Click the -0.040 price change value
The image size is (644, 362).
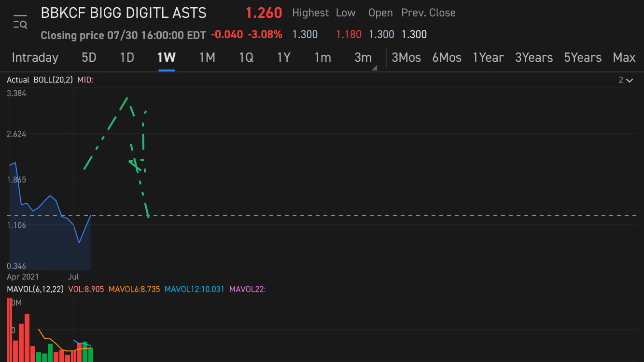point(227,34)
